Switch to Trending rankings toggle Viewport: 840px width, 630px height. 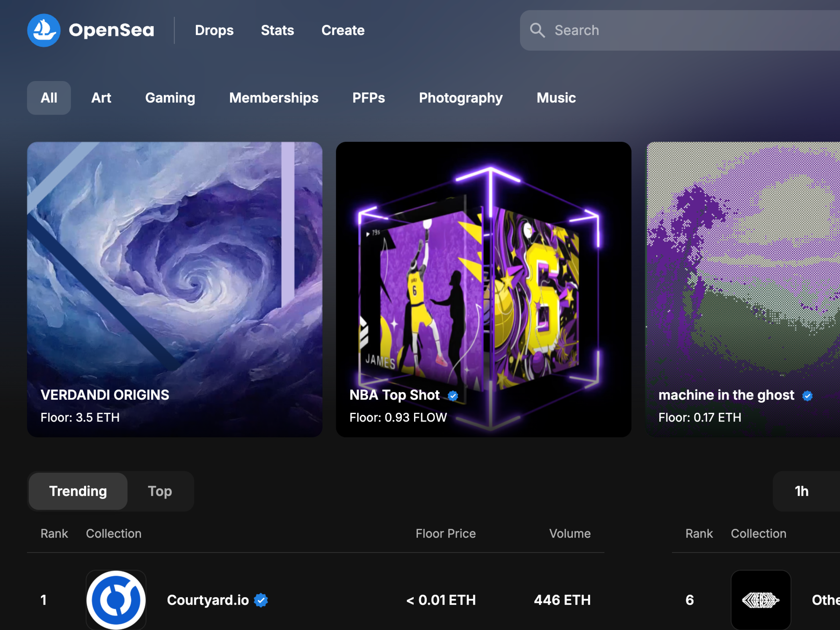coord(78,491)
